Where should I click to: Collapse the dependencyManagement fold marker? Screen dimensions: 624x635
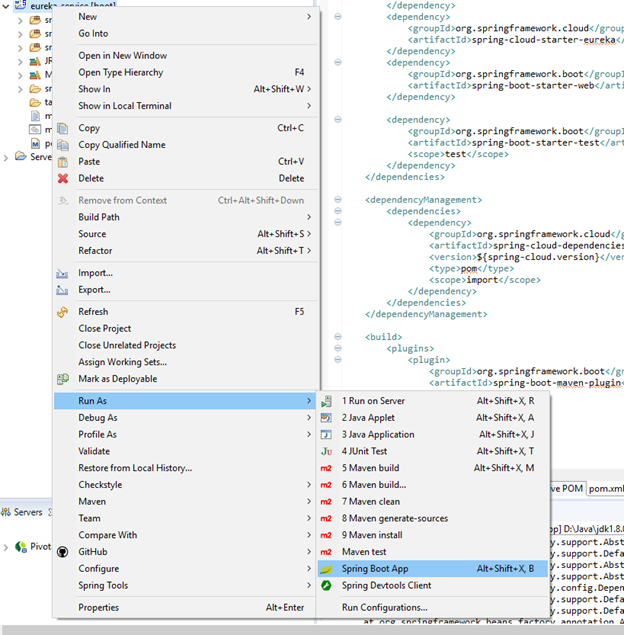tap(338, 199)
